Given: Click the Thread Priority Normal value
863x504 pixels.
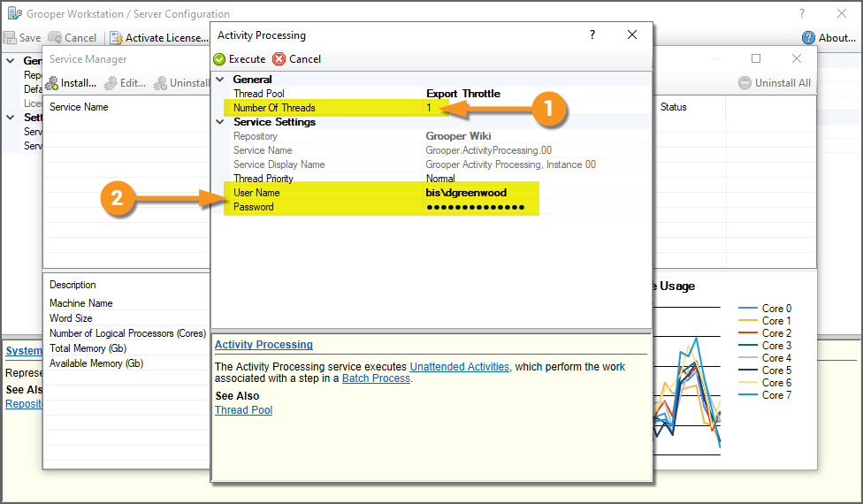Looking at the screenshot, I should [440, 179].
